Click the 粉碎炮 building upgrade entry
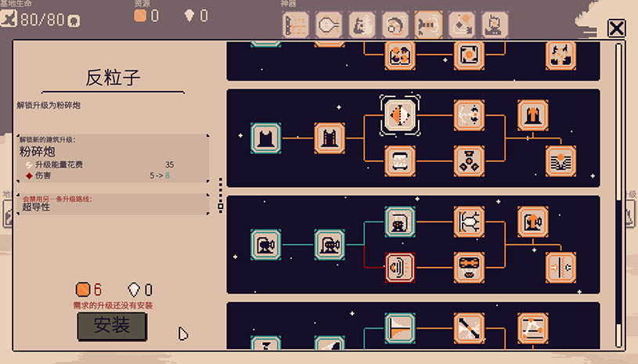Viewport: 638px width, 364px height. (39, 152)
